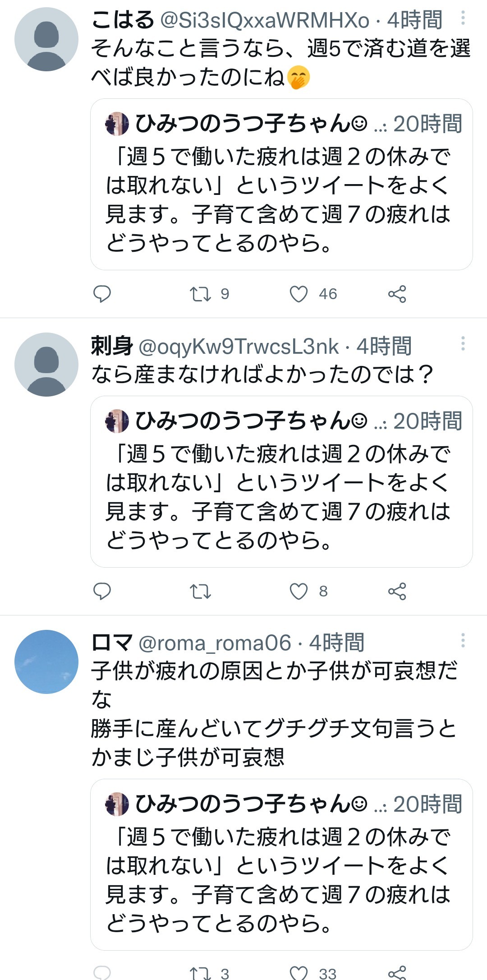Like こはる's tweet with 46 likes
Image resolution: width=487 pixels, height=980 pixels.
click(x=299, y=294)
